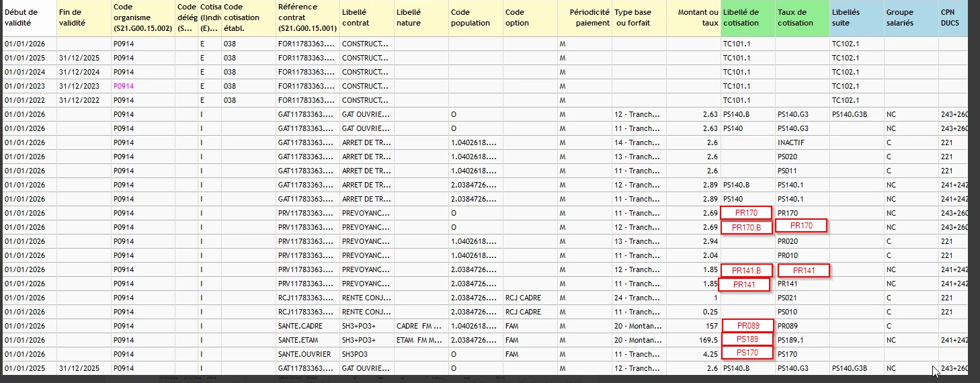The image size is (980, 383).
Task: Click the green Libellé de cotisation header
Action: pos(747,18)
